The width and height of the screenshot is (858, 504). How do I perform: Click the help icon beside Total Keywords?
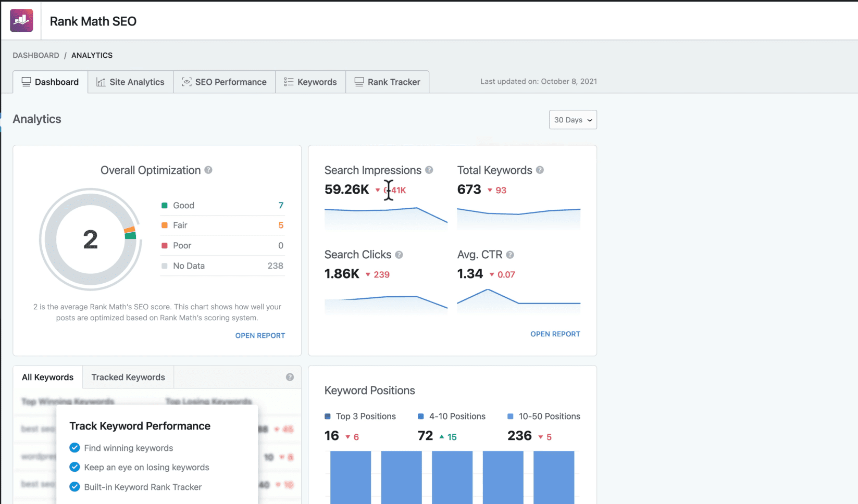540,170
